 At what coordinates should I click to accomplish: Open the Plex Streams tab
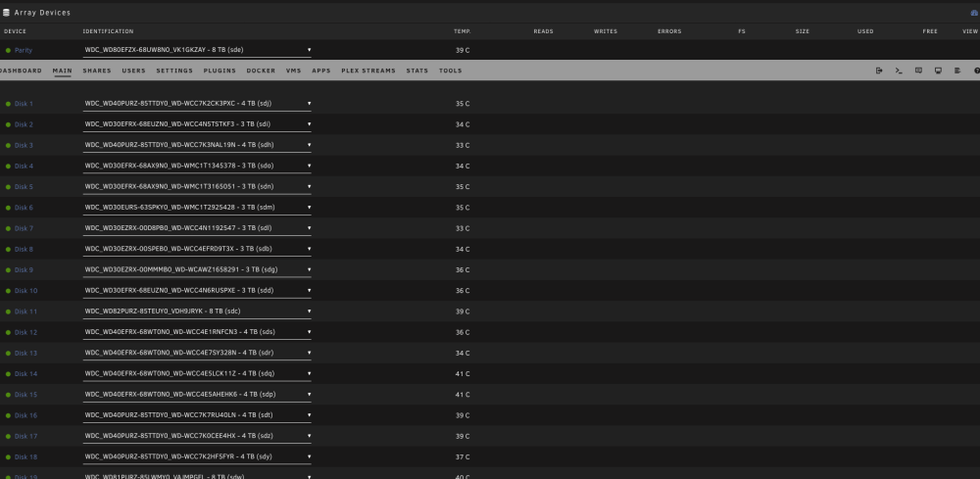tap(368, 71)
